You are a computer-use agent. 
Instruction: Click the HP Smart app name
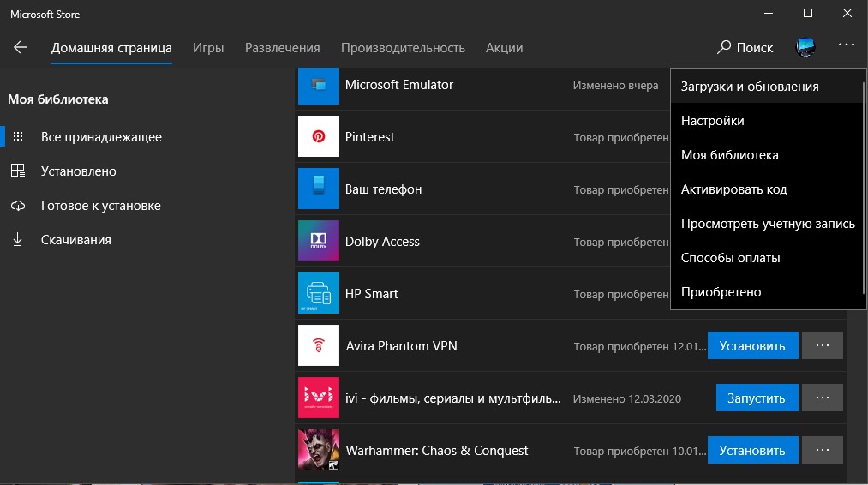tap(371, 293)
